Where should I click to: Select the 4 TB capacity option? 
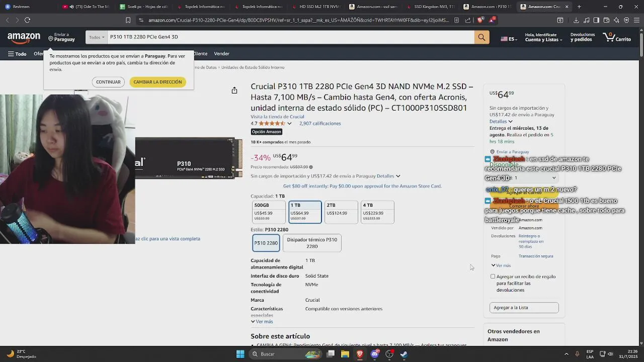pos(377,212)
